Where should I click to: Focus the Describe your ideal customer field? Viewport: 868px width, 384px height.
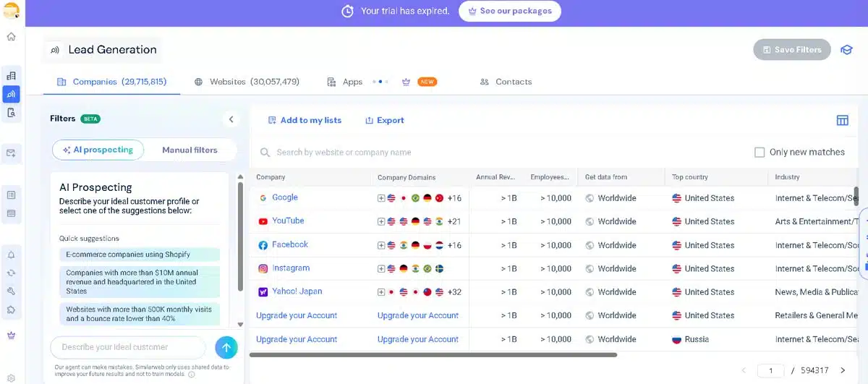pyautogui.click(x=128, y=347)
